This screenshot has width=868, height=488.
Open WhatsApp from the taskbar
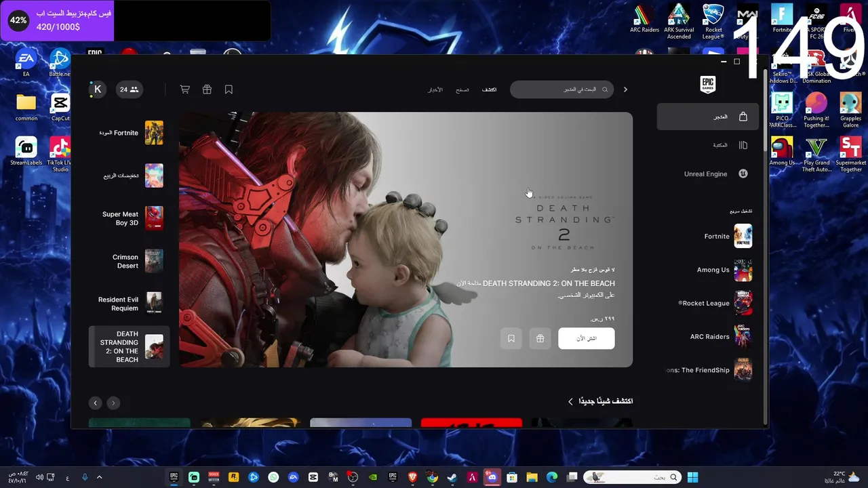click(273, 477)
